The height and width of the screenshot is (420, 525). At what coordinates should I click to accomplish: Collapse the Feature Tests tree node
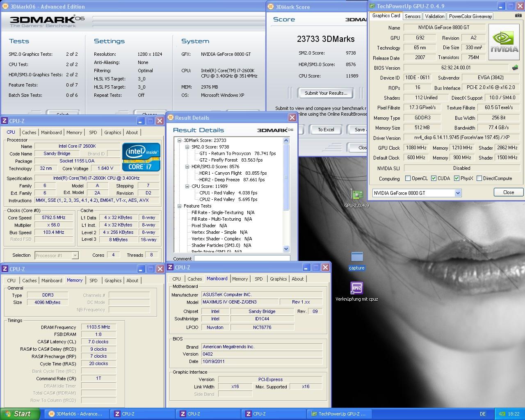tap(179, 206)
